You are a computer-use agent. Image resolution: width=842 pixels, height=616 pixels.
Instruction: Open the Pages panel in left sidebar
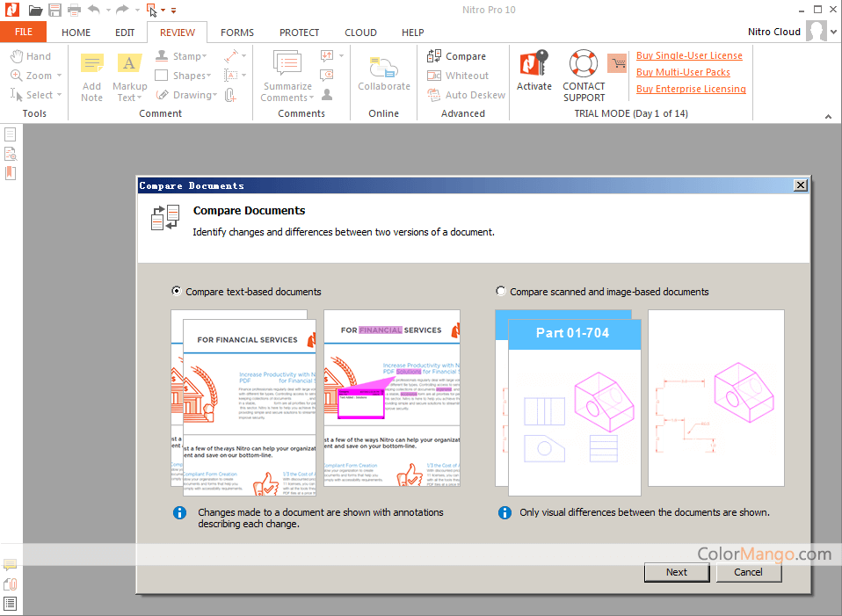tap(11, 134)
